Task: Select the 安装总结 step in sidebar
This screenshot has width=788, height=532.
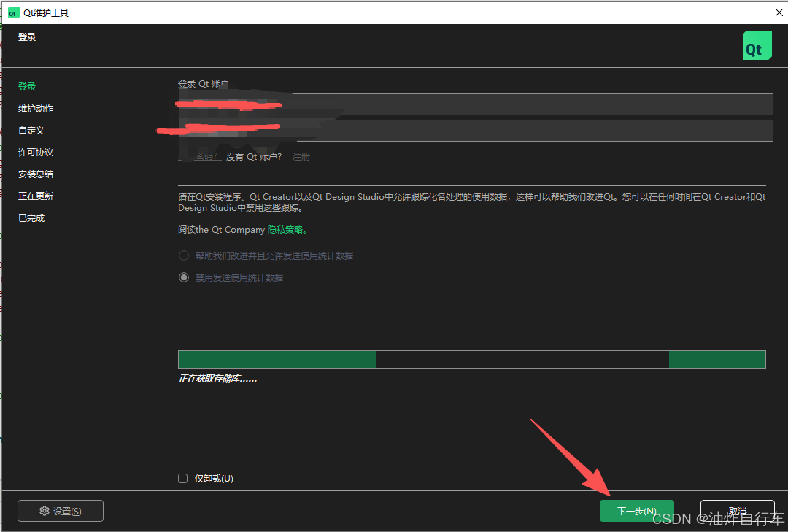Action: [36, 174]
